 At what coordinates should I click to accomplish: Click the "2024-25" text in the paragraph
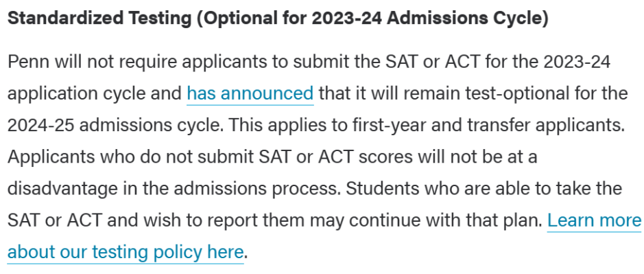tap(40, 125)
